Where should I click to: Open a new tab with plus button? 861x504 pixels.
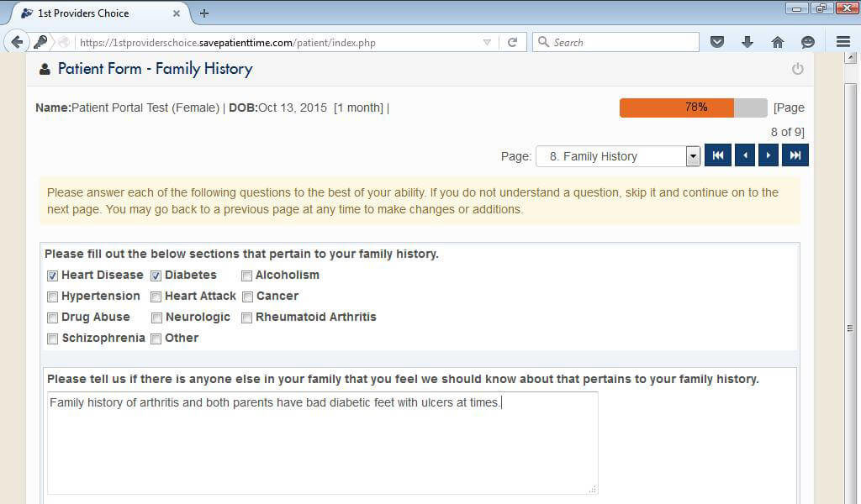click(203, 13)
